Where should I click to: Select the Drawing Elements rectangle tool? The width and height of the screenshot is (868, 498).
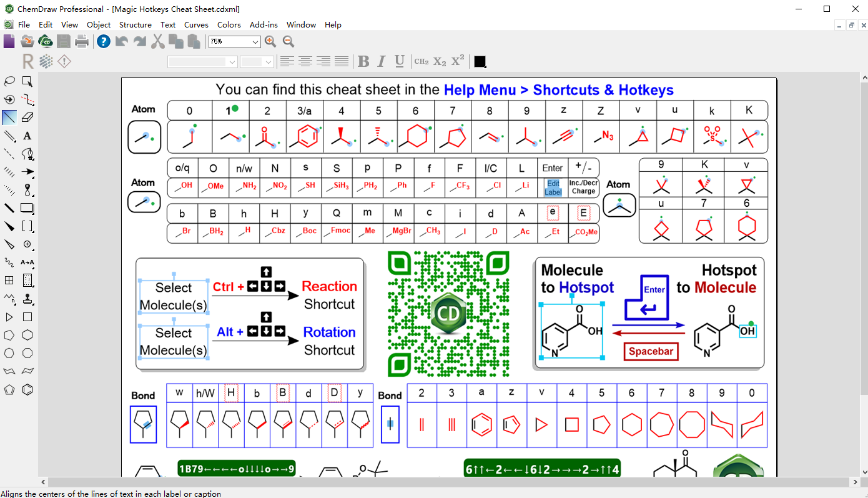click(27, 207)
